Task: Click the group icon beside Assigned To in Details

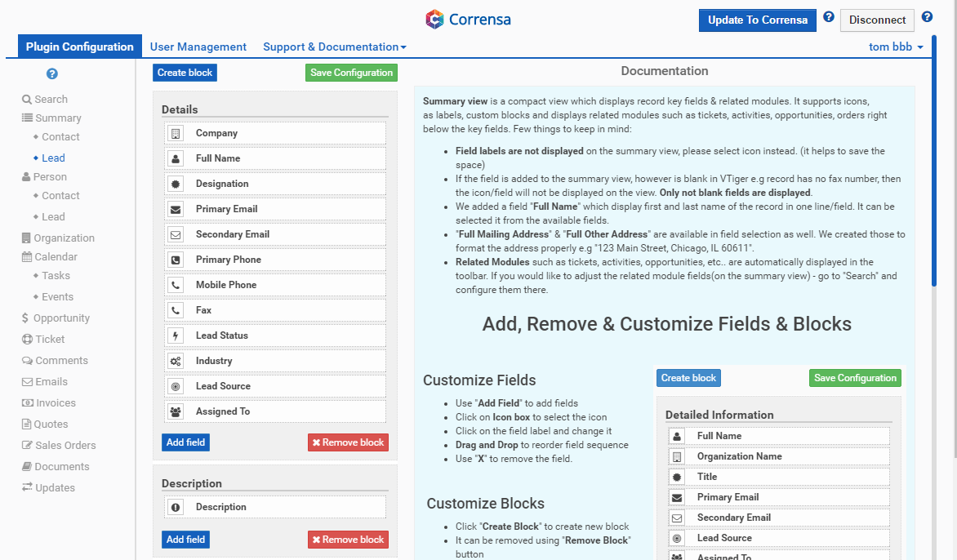Action: point(176,411)
